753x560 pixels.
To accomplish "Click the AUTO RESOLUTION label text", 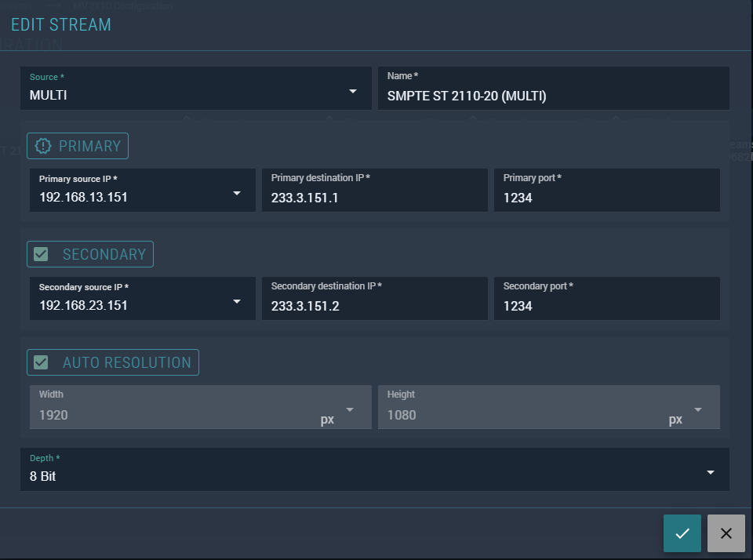I will point(127,362).
